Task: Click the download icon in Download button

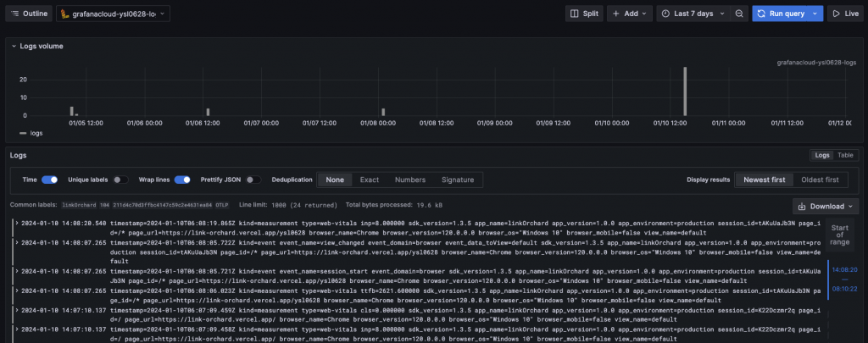Action: (x=802, y=207)
